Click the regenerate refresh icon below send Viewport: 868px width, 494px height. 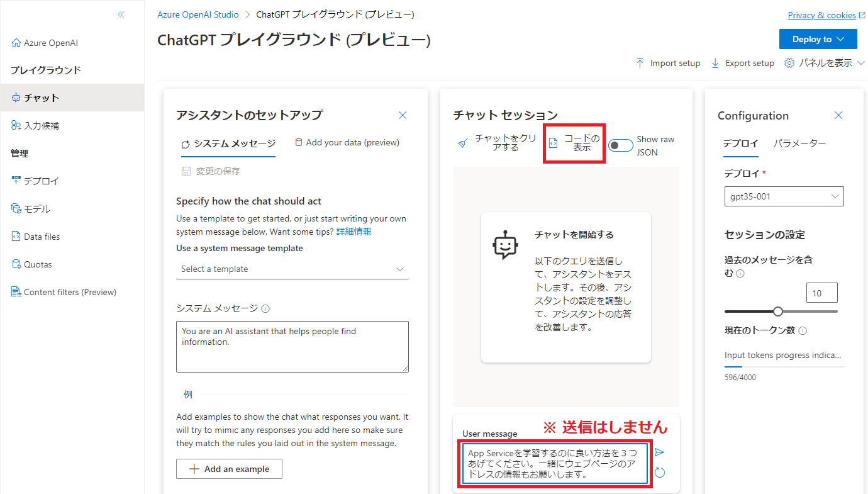(x=659, y=473)
